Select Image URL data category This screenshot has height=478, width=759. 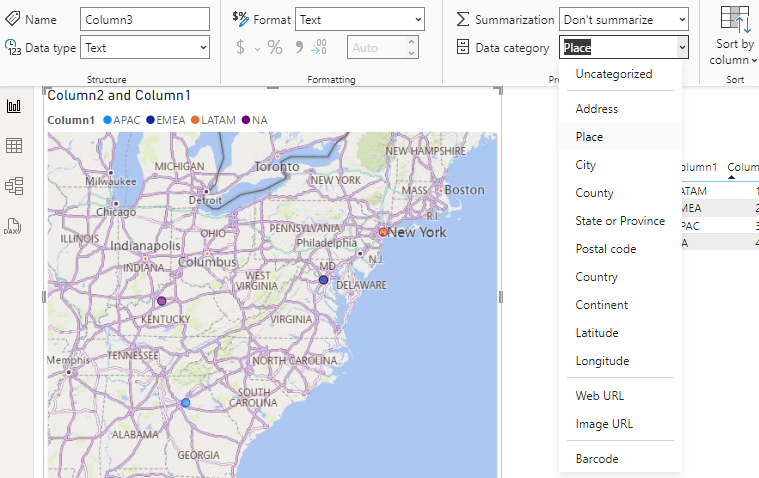tap(620, 424)
